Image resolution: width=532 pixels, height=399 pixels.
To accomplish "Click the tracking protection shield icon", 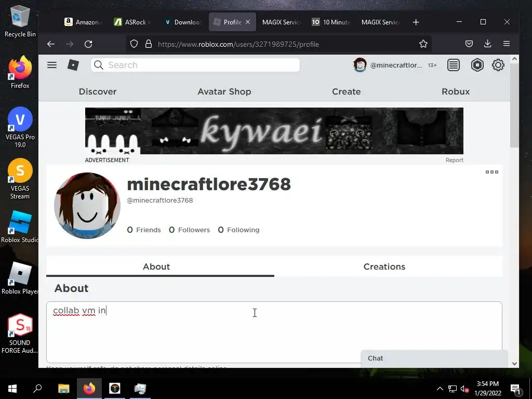I will [x=134, y=44].
